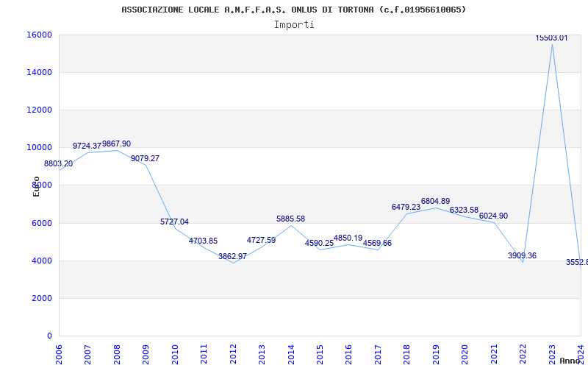Click the x-axis year label 2007
Viewport: 588px width, 368px height.
point(87,354)
